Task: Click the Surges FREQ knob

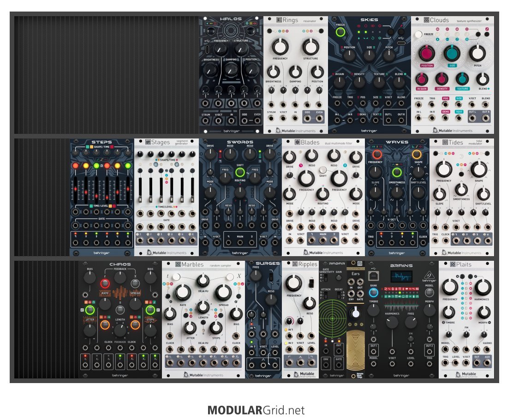Action: tap(256, 276)
